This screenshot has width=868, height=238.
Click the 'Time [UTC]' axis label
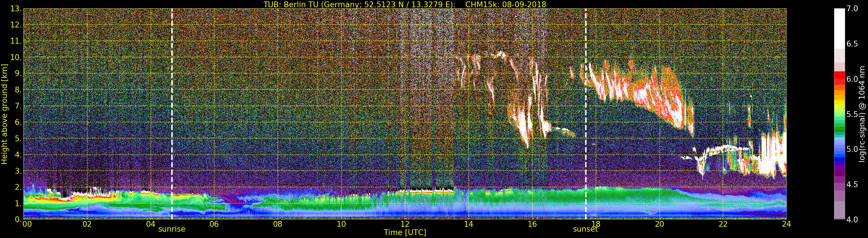[405, 232]
